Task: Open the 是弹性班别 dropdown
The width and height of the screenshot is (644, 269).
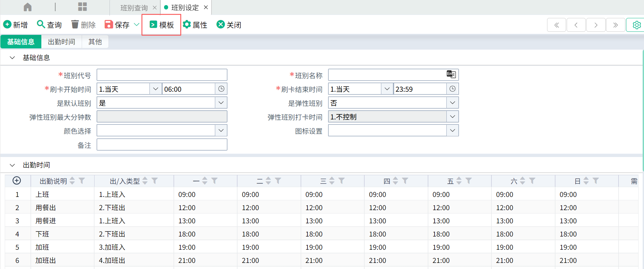Action: [452, 103]
